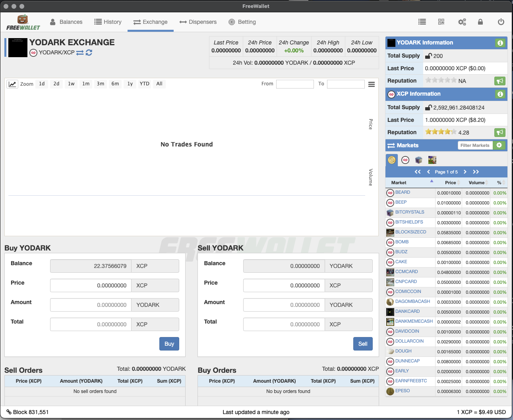Screen dimensions: 513x420
Task: Open the QR code icon in top bar
Action: [441, 22]
